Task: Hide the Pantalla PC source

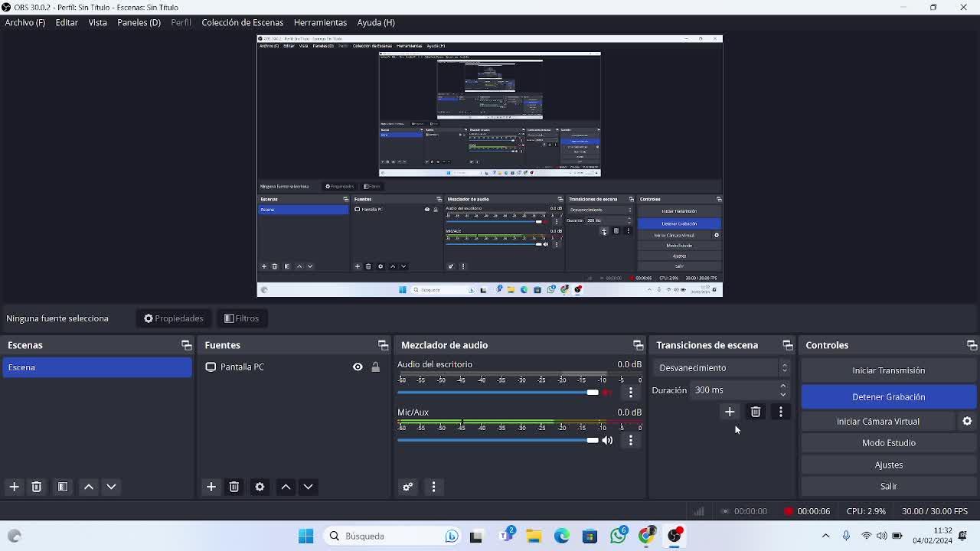Action: 358,367
